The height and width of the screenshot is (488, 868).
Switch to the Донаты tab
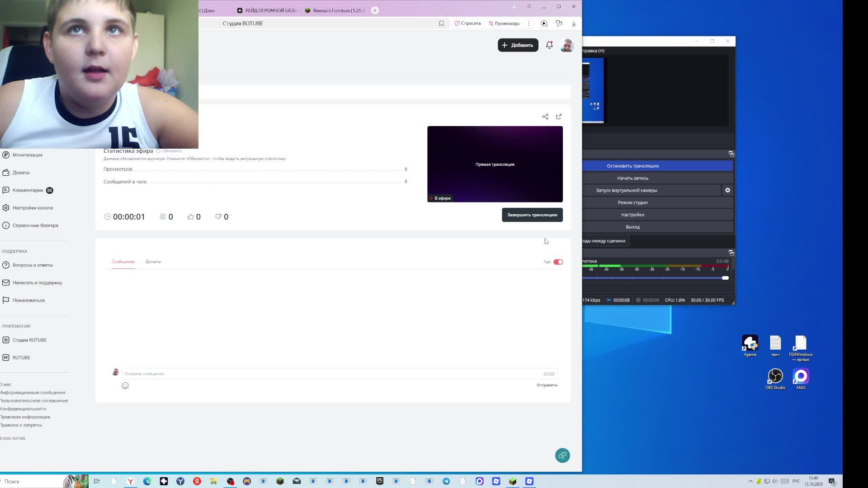click(153, 262)
